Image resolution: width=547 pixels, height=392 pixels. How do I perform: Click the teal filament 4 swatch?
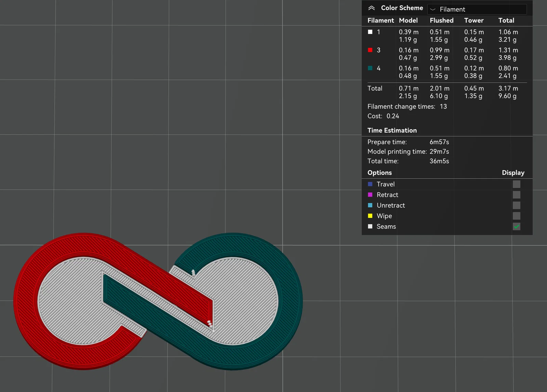coord(370,68)
